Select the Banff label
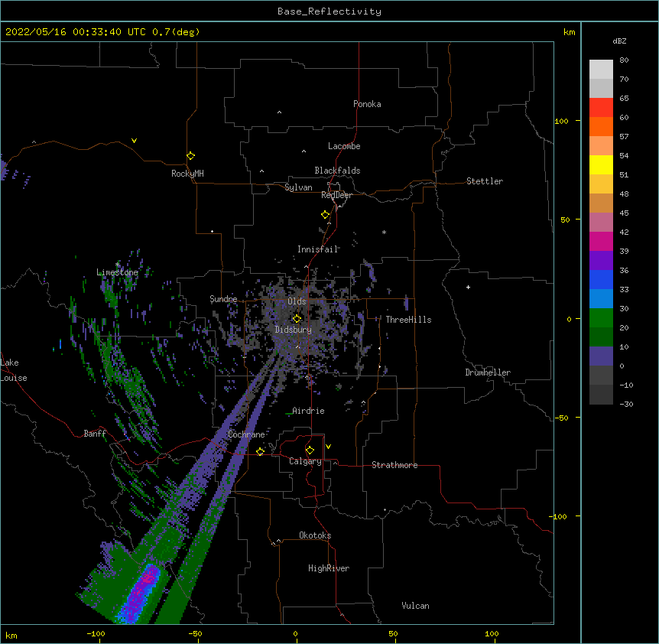 coord(95,434)
